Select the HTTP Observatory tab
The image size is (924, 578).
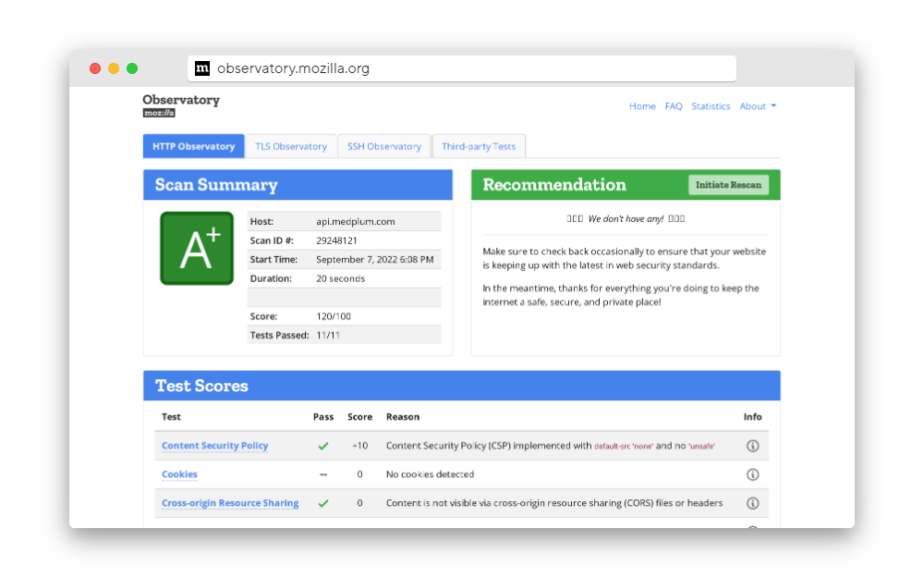[193, 146]
